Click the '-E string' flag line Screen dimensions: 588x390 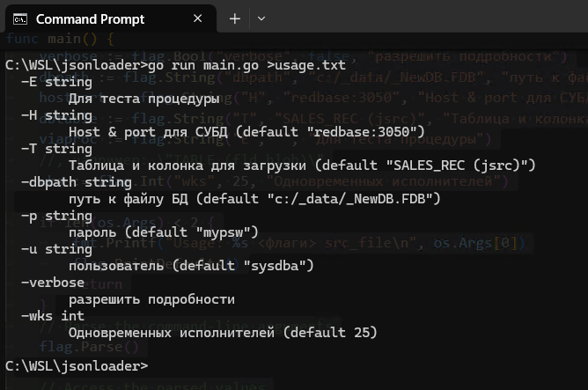(56, 82)
